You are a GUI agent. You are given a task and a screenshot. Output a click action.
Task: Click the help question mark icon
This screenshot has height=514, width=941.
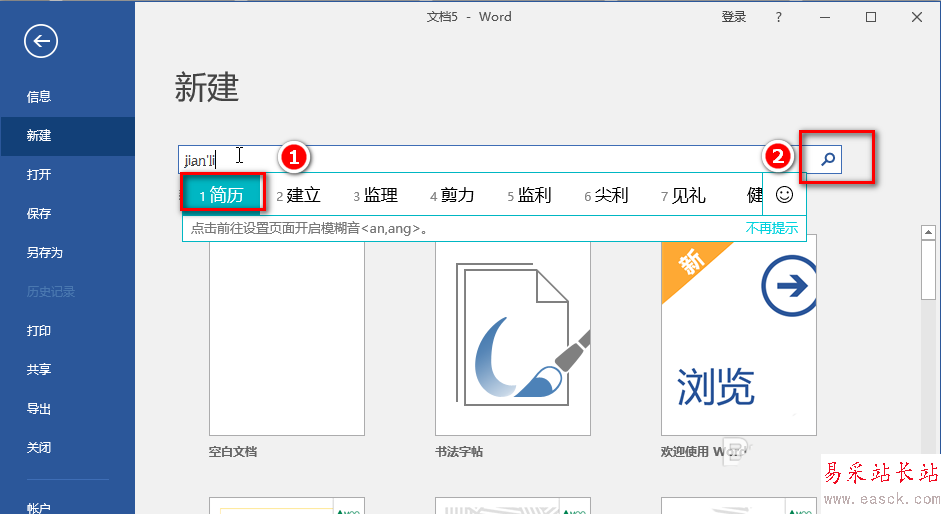[x=778, y=17]
